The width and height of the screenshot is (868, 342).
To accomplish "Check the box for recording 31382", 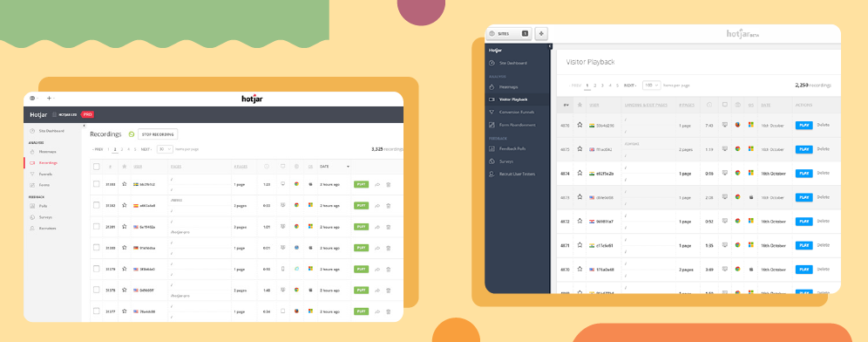I will (x=97, y=205).
